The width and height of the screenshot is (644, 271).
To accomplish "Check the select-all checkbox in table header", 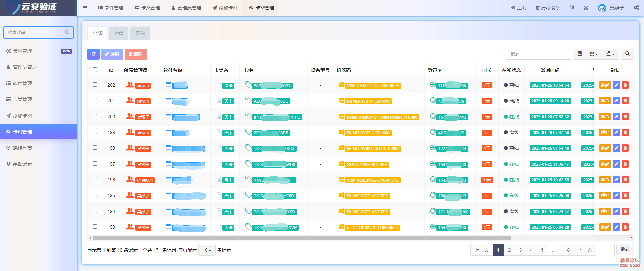I will tap(95, 70).
